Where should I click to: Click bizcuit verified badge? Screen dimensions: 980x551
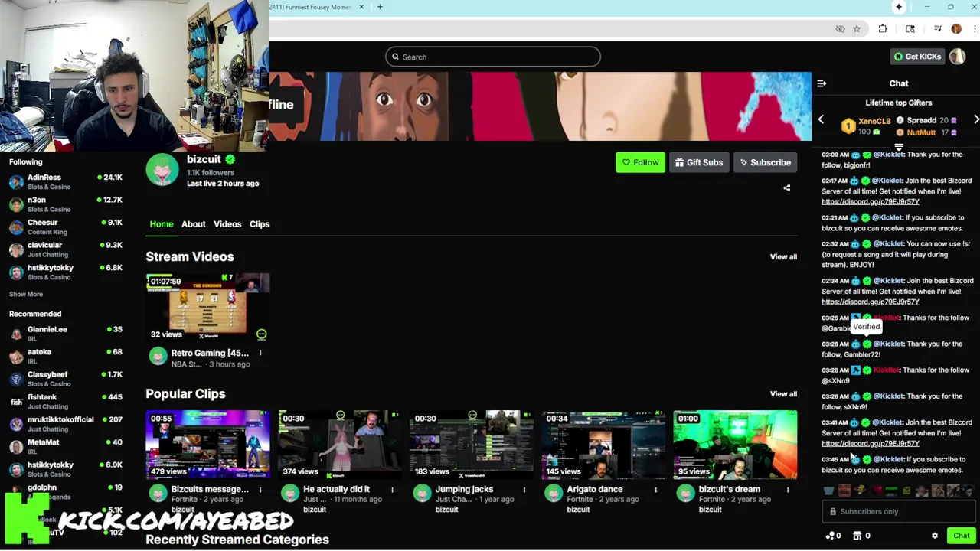(x=230, y=160)
